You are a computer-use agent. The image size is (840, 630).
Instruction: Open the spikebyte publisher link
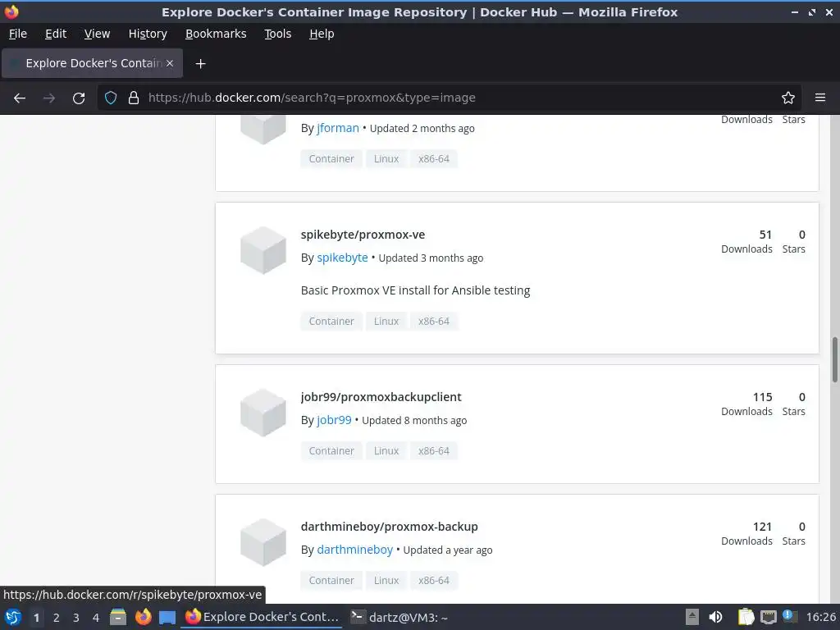[342, 258]
